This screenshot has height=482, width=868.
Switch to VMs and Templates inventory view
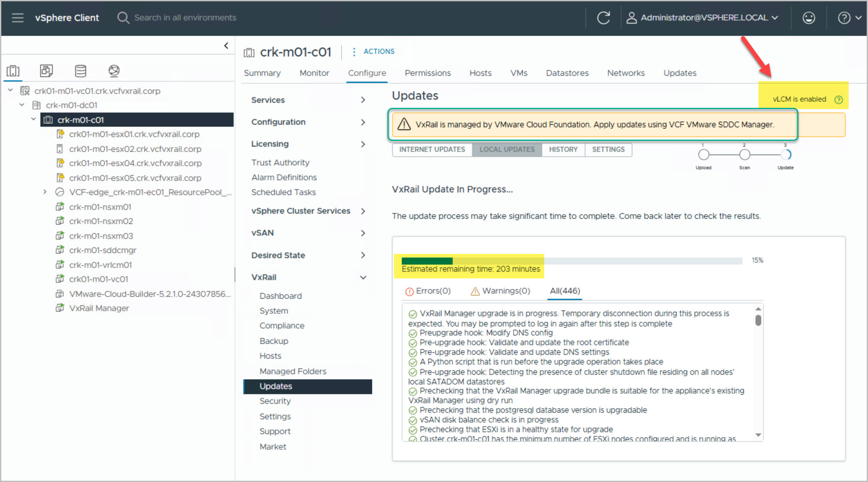tap(46, 71)
